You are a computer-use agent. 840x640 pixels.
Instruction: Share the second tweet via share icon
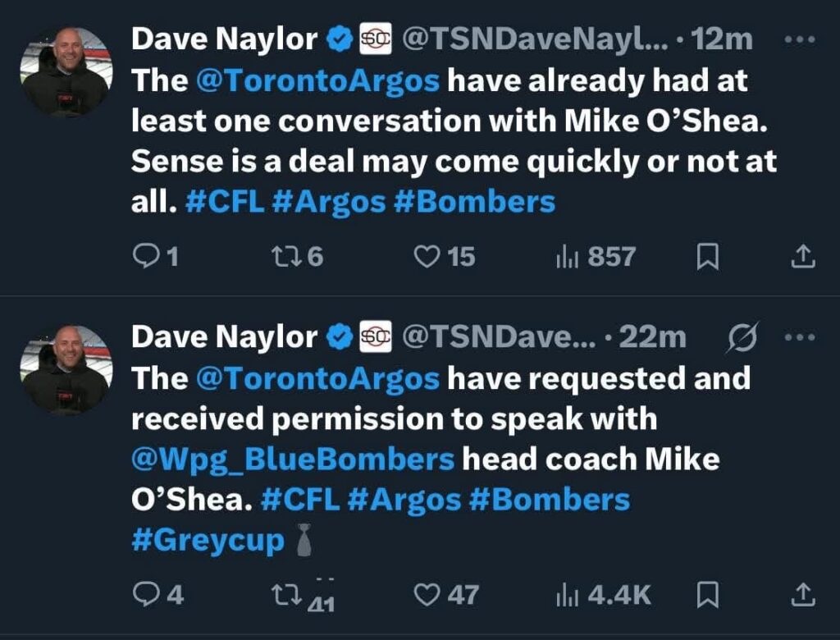[x=802, y=594]
